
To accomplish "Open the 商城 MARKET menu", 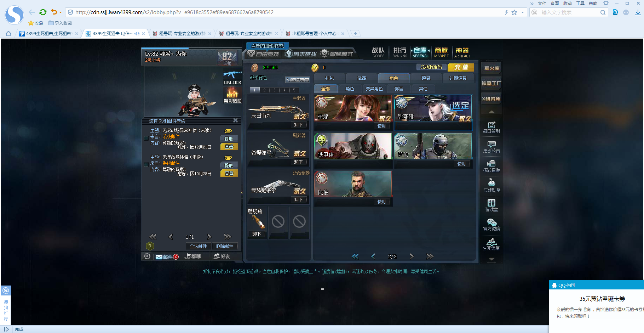I will (x=441, y=52).
